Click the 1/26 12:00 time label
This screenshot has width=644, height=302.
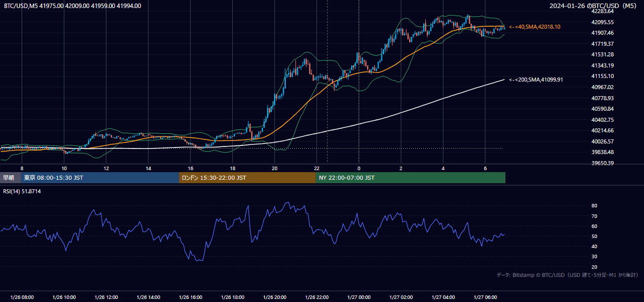106,297
